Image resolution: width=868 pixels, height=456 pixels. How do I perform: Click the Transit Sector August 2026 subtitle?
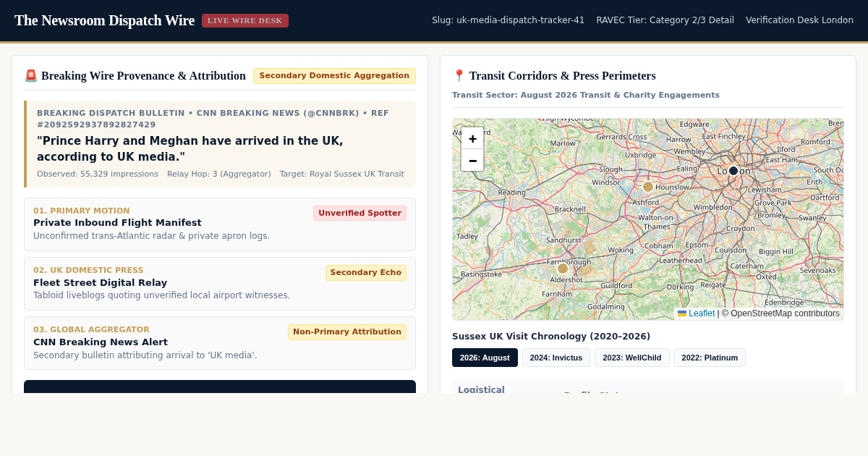coord(586,95)
